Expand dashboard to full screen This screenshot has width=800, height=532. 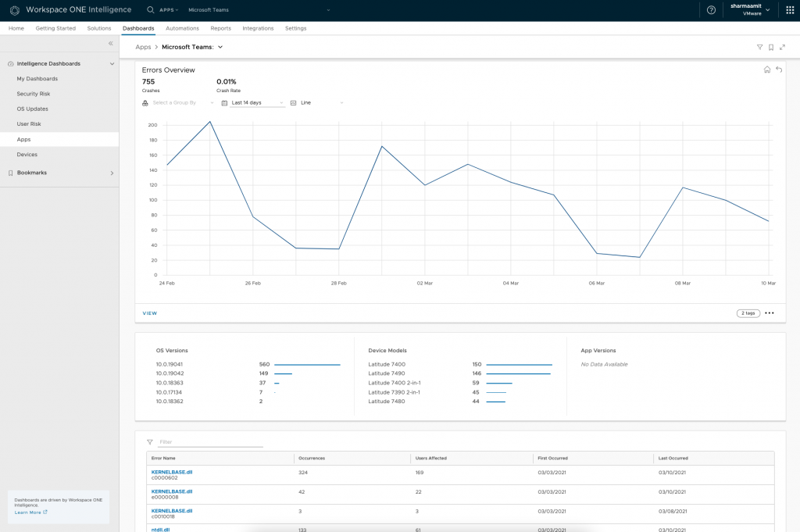[x=783, y=48]
